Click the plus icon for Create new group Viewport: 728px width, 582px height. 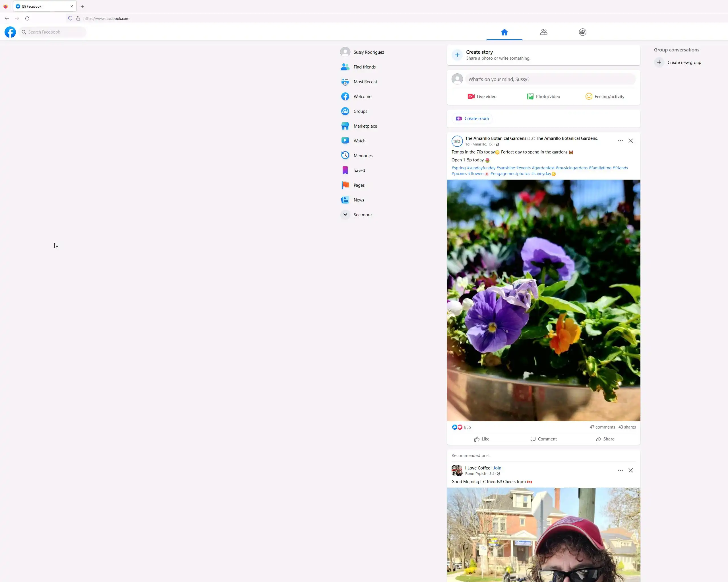click(659, 63)
